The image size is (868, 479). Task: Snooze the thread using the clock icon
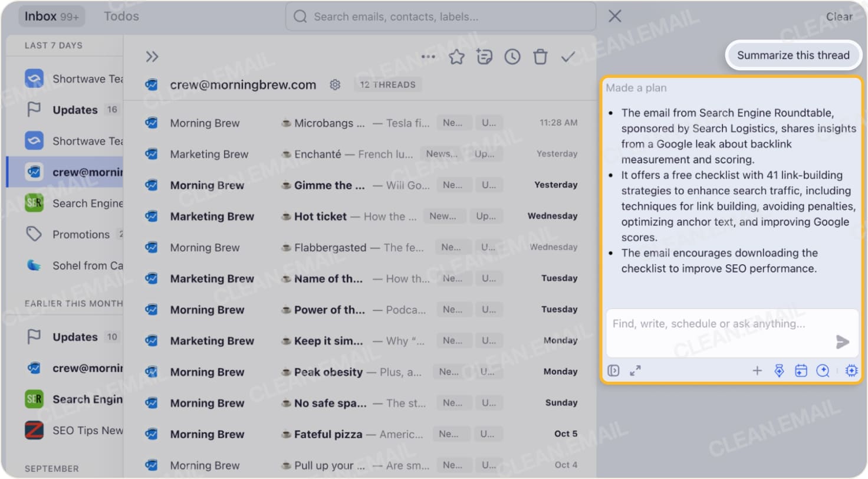(x=512, y=56)
